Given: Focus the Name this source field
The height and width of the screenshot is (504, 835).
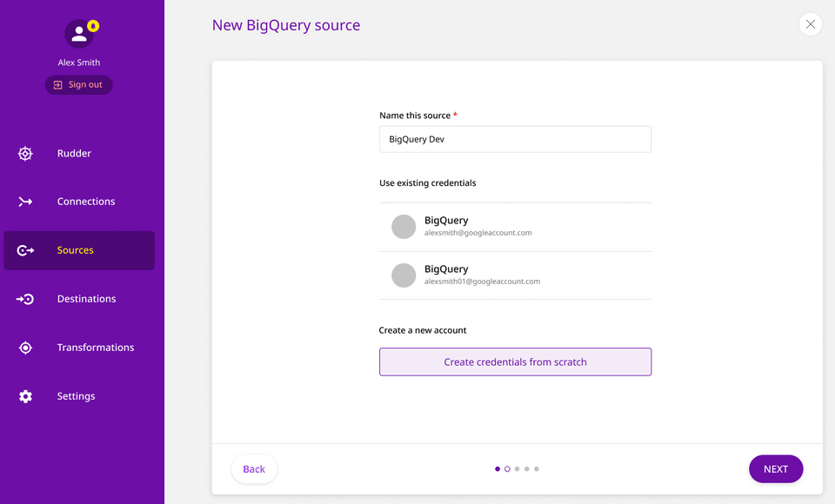Looking at the screenshot, I should (x=515, y=139).
